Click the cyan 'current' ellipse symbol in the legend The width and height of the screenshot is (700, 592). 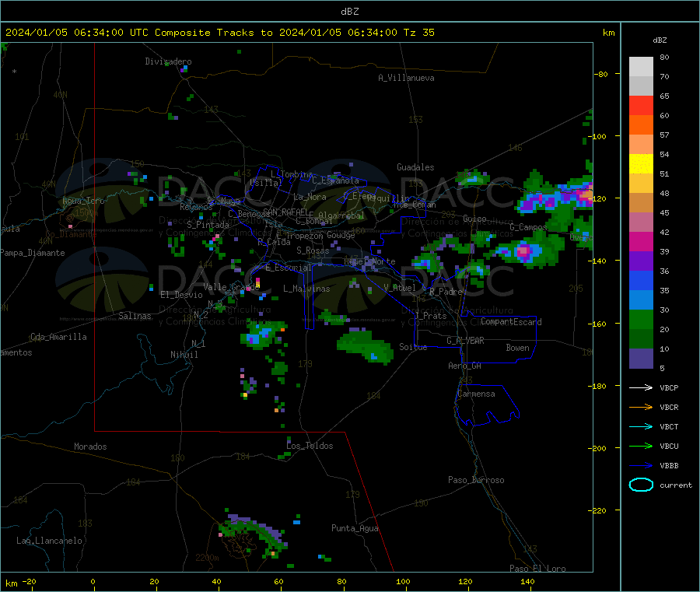(641, 485)
